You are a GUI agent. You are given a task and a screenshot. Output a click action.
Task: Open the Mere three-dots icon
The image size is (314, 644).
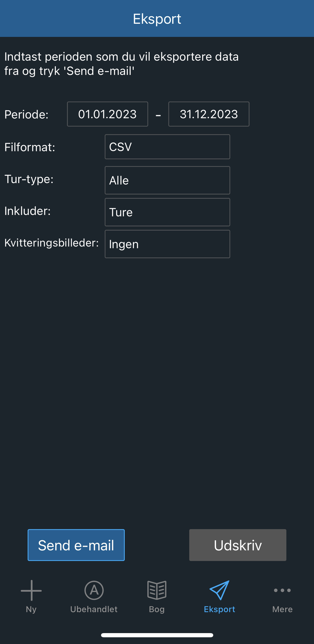pos(282,590)
